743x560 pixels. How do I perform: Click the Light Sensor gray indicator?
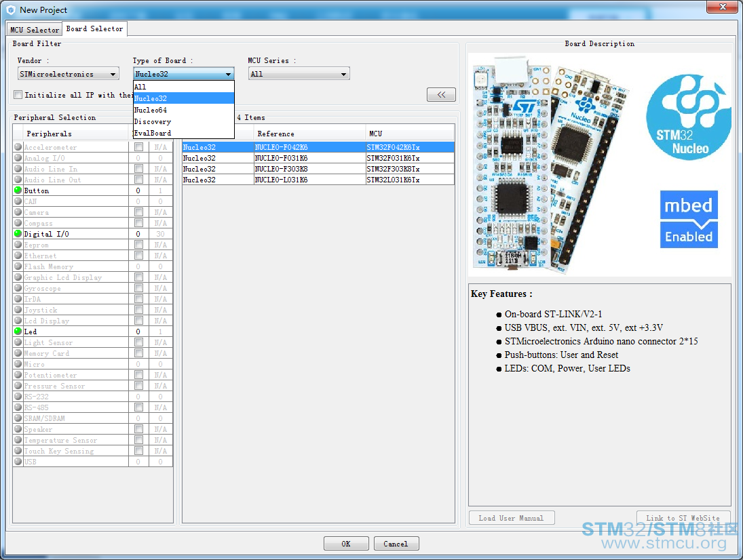(18, 342)
